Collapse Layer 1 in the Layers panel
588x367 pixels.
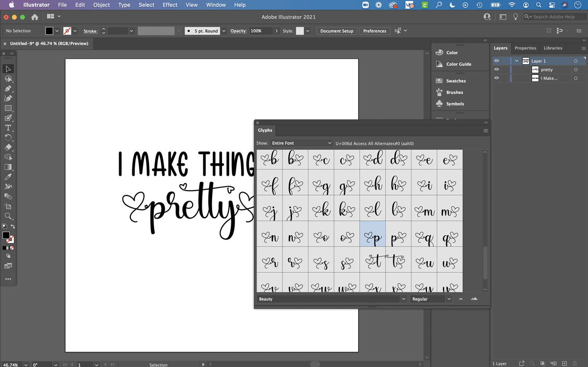pyautogui.click(x=516, y=61)
